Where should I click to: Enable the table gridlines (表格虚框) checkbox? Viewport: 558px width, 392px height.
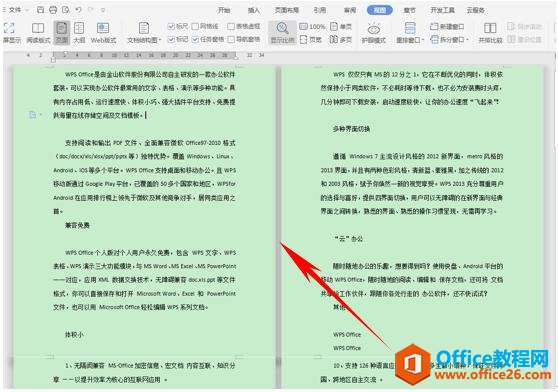[x=231, y=26]
